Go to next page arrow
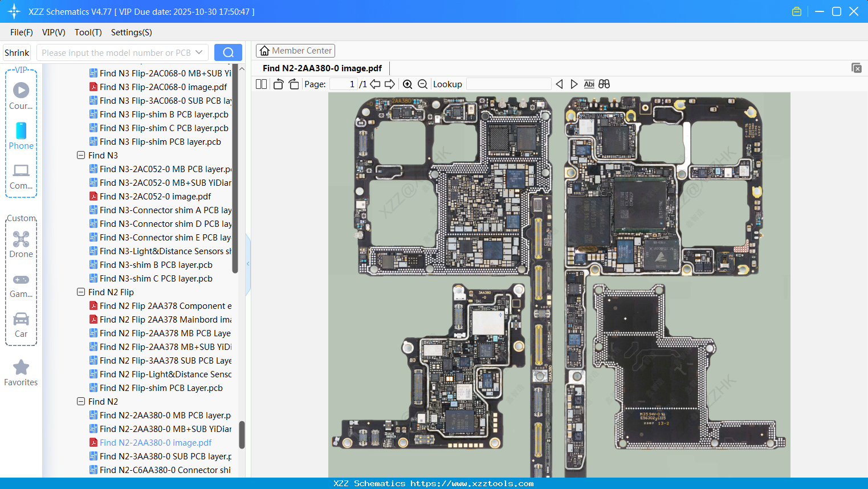The height and width of the screenshot is (489, 868). pyautogui.click(x=390, y=84)
